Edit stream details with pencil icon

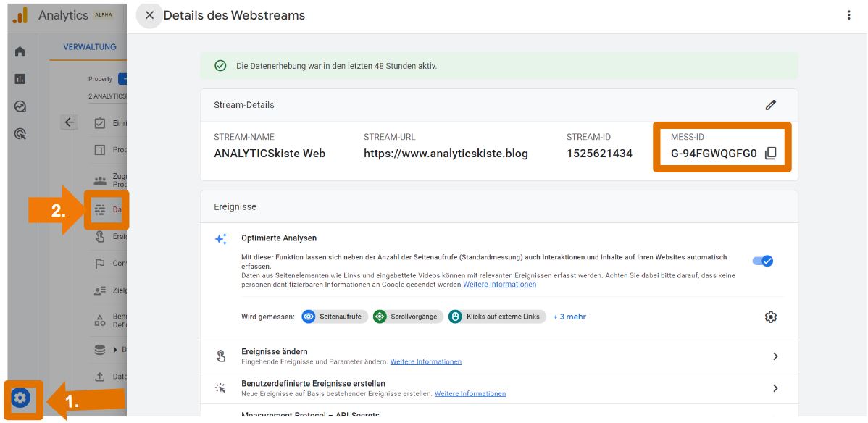[x=770, y=105]
